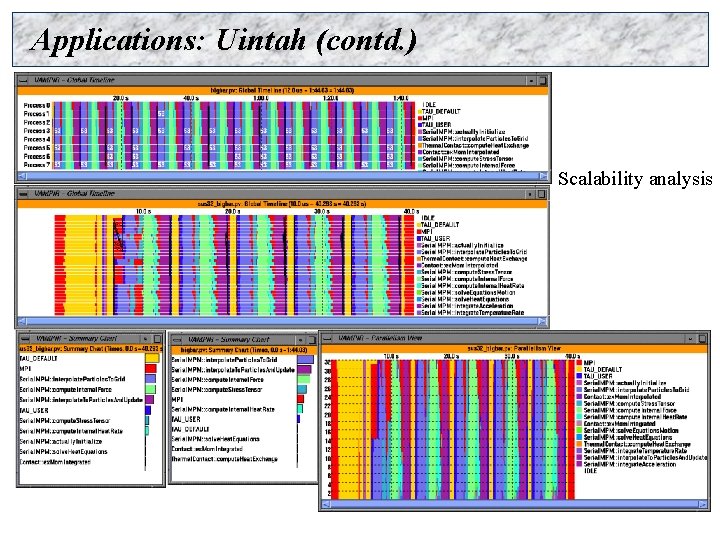Image resolution: width=720 pixels, height=540 pixels.
Task: Click red MPI legend swatch in sus32_bigbar.pv timeline
Action: 419,231
